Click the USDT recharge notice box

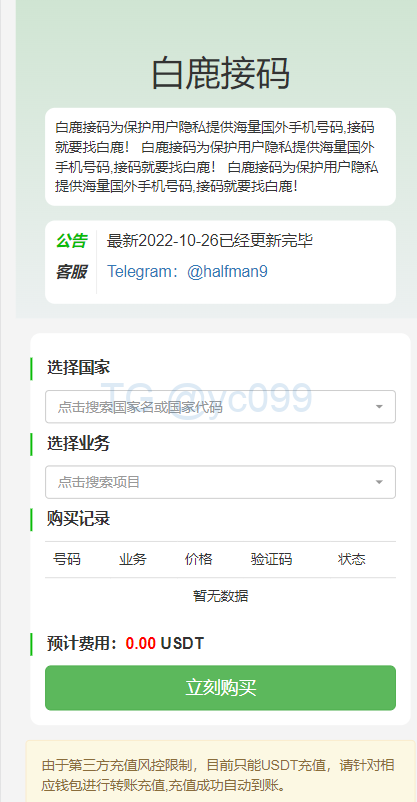coord(221,771)
